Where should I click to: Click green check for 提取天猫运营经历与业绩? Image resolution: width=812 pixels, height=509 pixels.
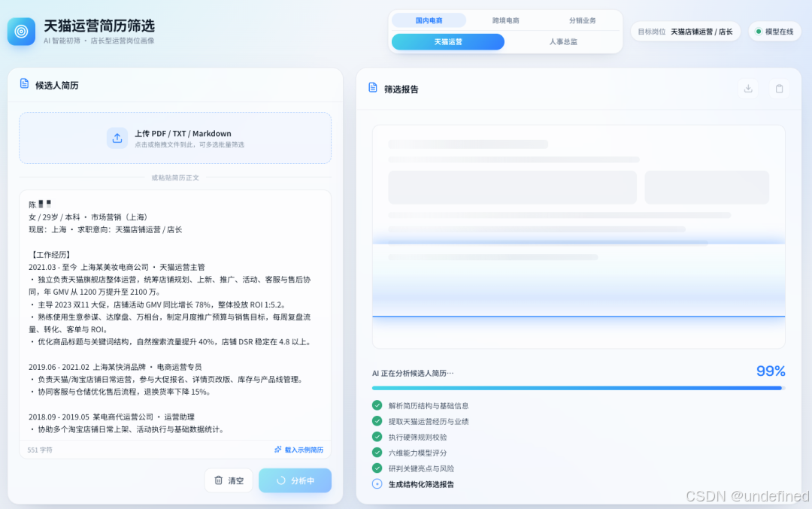[377, 421]
